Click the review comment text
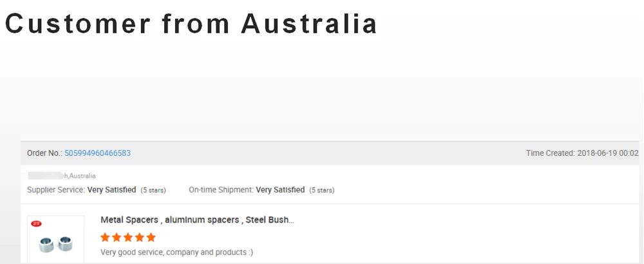Viewport: 644px width, 264px height. 176,252
